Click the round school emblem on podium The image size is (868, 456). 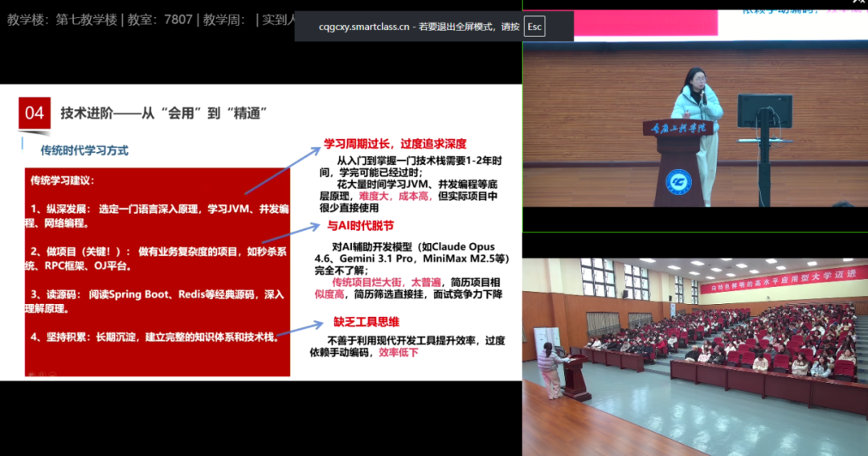coord(678,180)
